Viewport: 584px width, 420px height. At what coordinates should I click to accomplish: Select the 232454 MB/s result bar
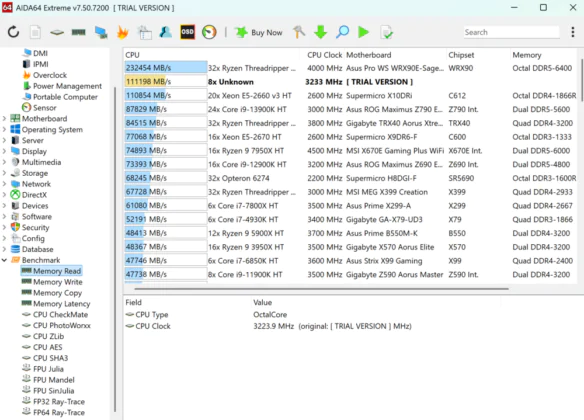click(166, 68)
